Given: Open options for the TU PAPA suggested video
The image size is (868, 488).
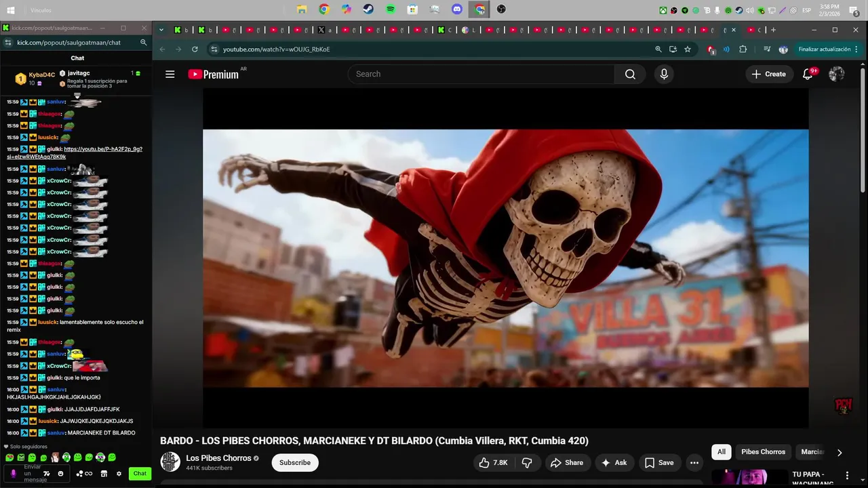Looking at the screenshot, I should 847,476.
